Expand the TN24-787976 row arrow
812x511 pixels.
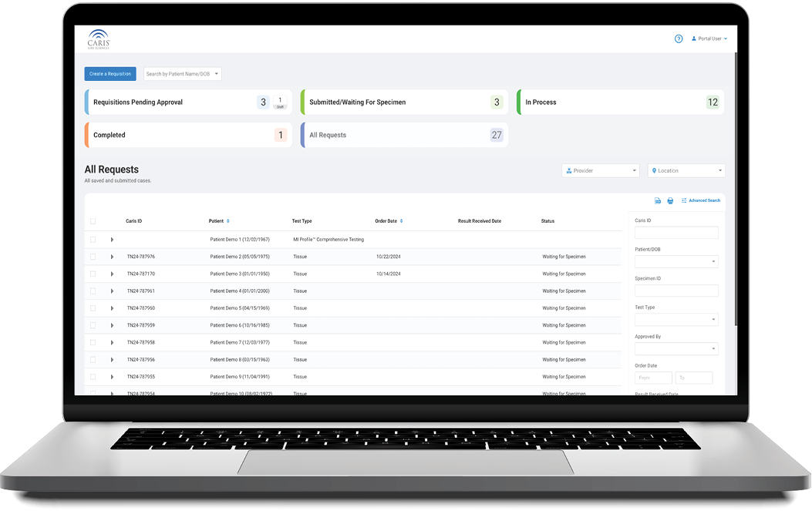pos(112,257)
